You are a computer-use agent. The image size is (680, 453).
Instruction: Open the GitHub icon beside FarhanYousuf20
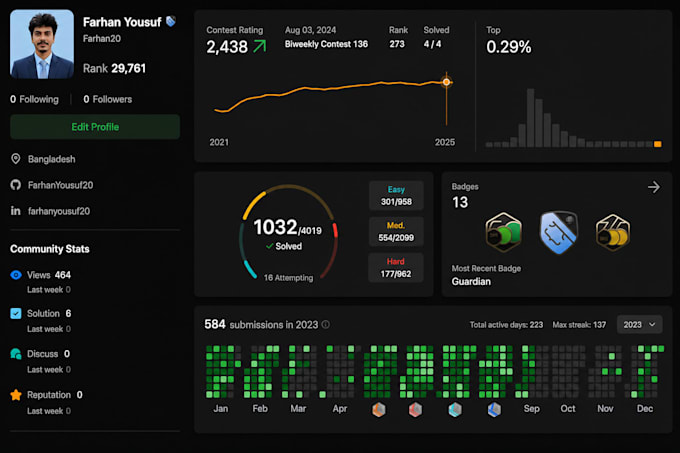(16, 185)
